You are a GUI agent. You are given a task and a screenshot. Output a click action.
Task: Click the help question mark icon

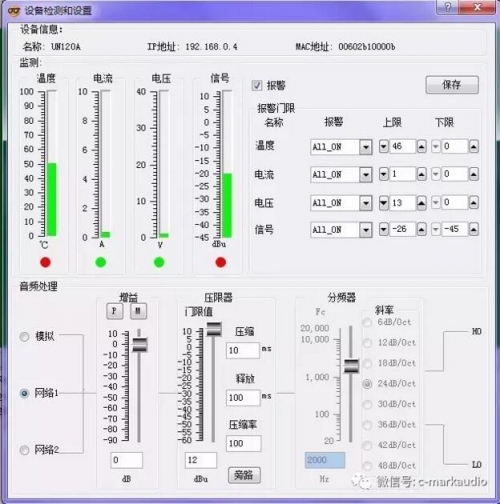click(447, 7)
